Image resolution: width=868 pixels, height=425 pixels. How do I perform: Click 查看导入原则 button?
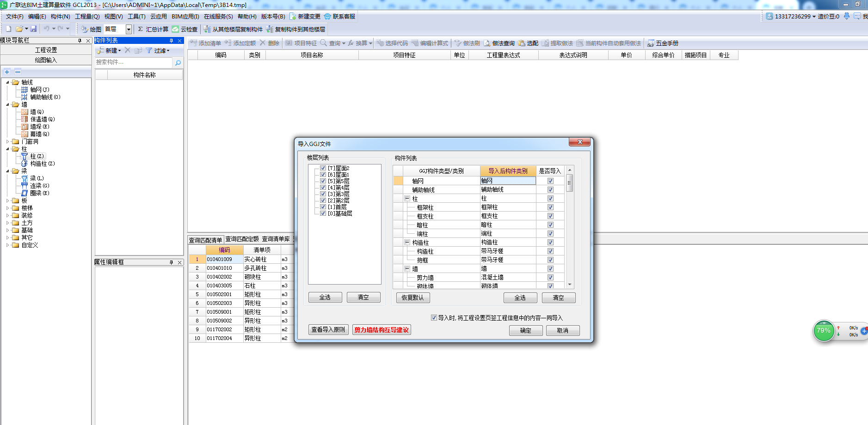coord(328,330)
